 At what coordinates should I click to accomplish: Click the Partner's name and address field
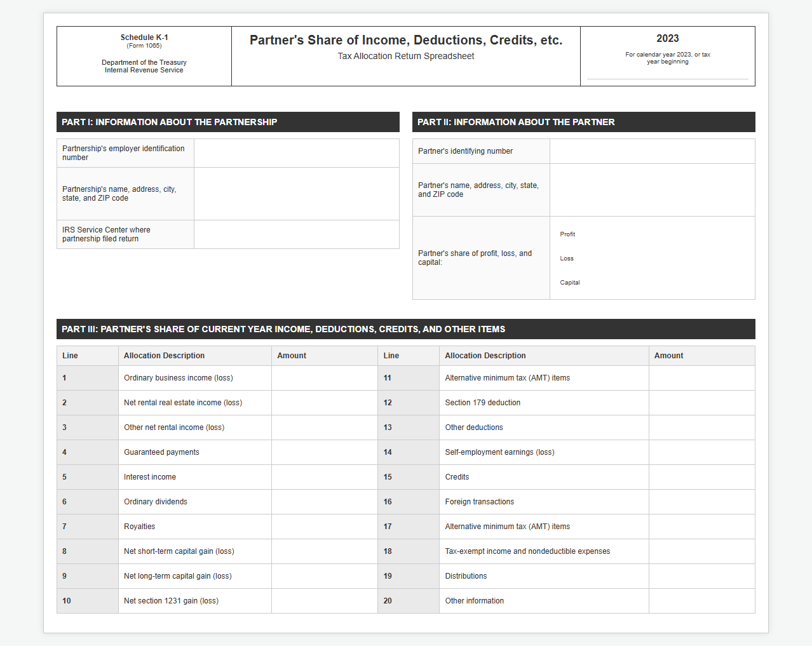pyautogui.click(x=653, y=190)
